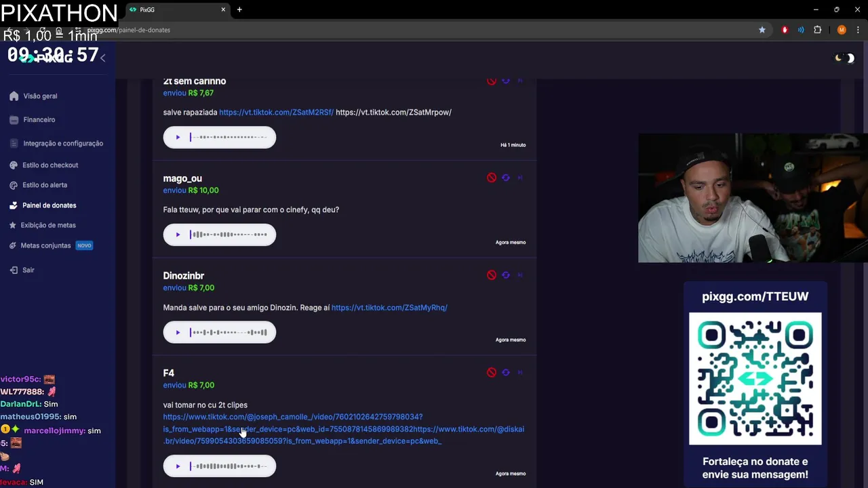
Task: Open the Chrome three-dot menu
Action: coord(858,30)
